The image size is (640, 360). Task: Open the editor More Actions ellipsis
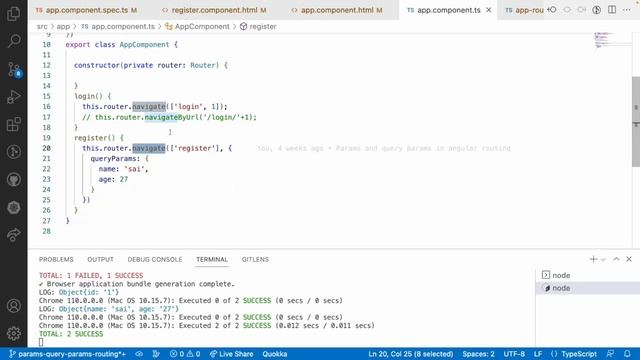click(x=627, y=10)
